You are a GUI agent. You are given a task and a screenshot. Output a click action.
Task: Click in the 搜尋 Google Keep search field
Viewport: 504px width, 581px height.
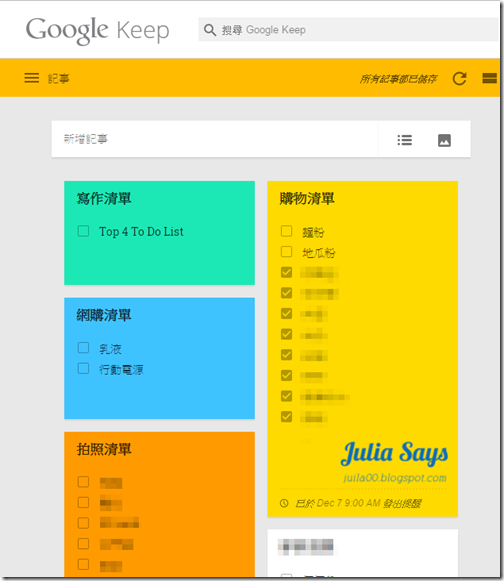coord(348,30)
